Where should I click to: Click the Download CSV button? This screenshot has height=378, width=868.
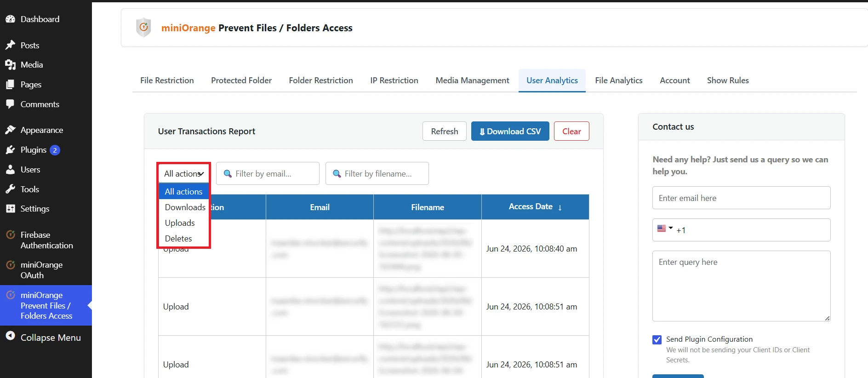[510, 131]
